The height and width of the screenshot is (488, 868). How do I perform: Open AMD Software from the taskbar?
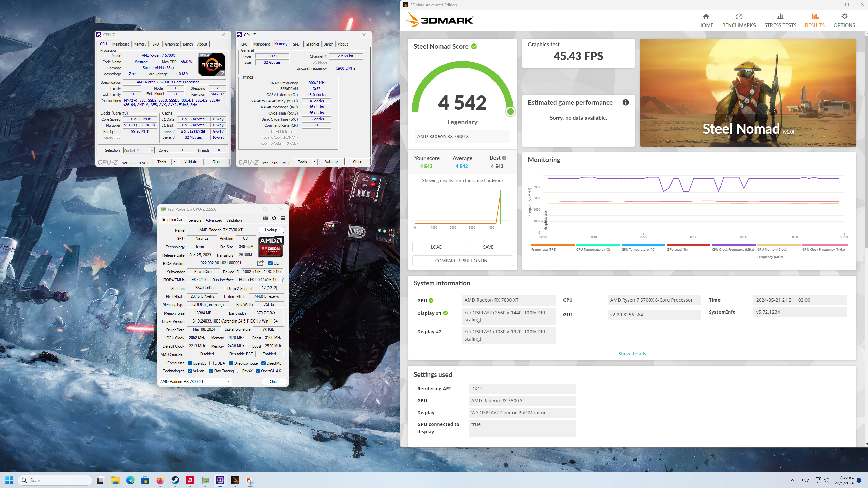(x=190, y=480)
